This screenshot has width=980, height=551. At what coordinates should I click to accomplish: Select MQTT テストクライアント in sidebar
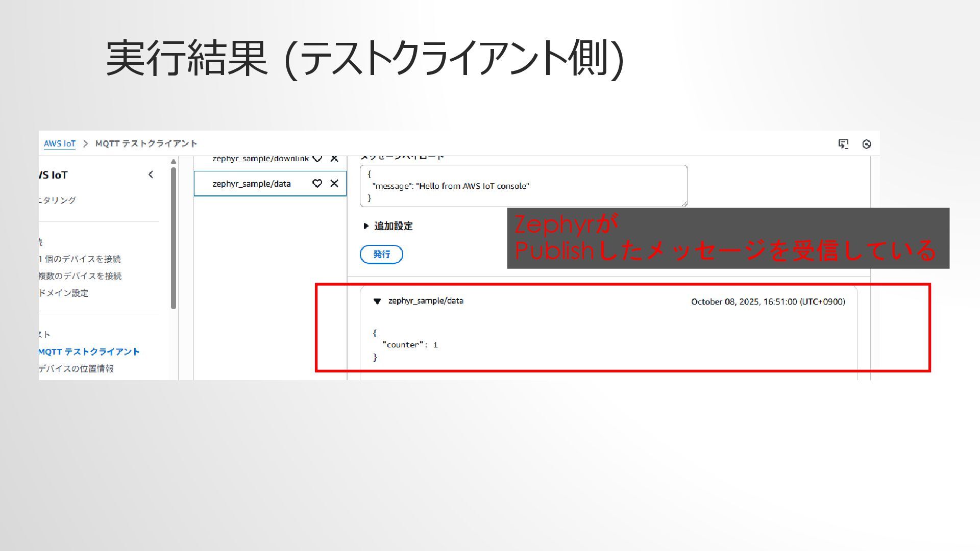[89, 352]
